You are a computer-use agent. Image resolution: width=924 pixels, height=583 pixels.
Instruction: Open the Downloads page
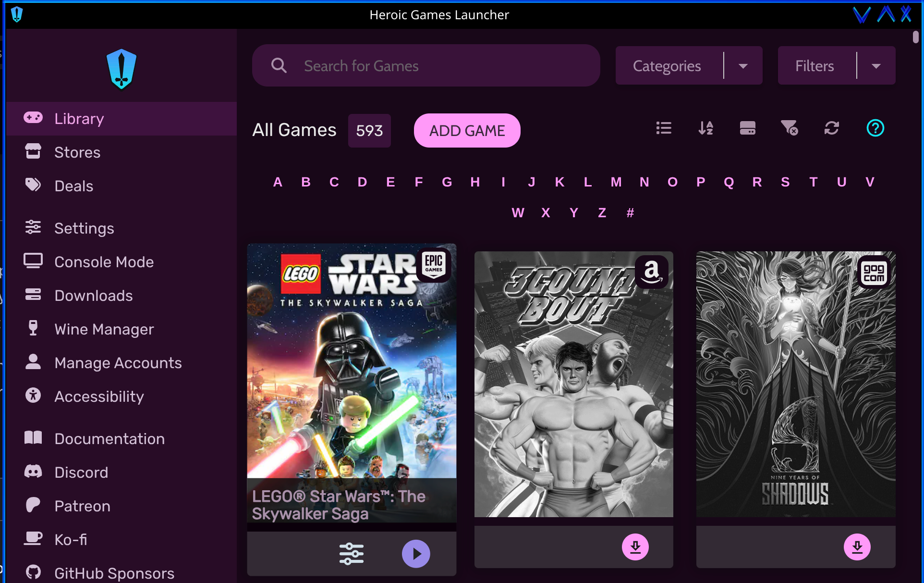tap(122, 296)
